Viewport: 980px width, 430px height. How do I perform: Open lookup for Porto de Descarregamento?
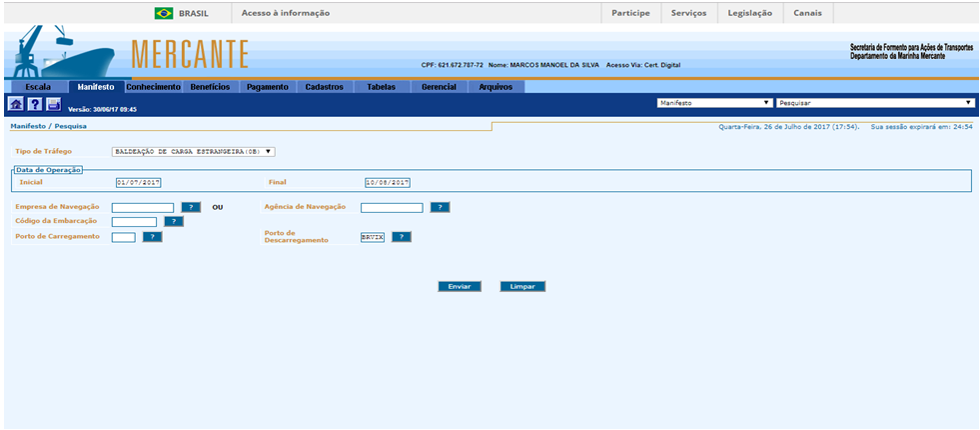pos(401,237)
